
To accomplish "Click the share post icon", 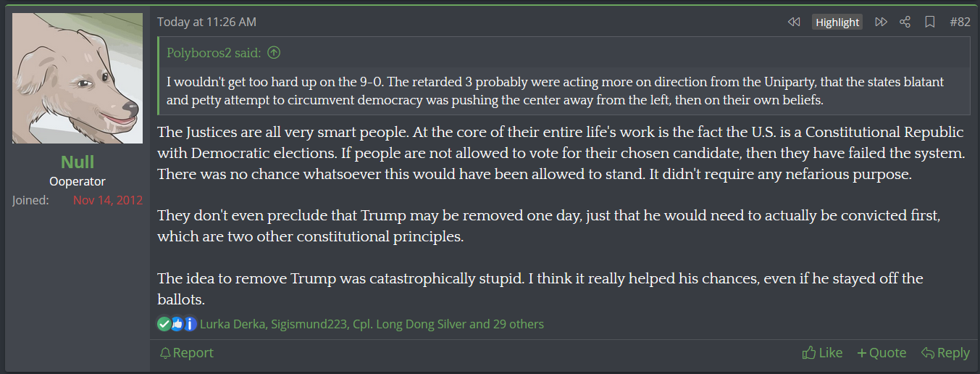I will tap(905, 22).
